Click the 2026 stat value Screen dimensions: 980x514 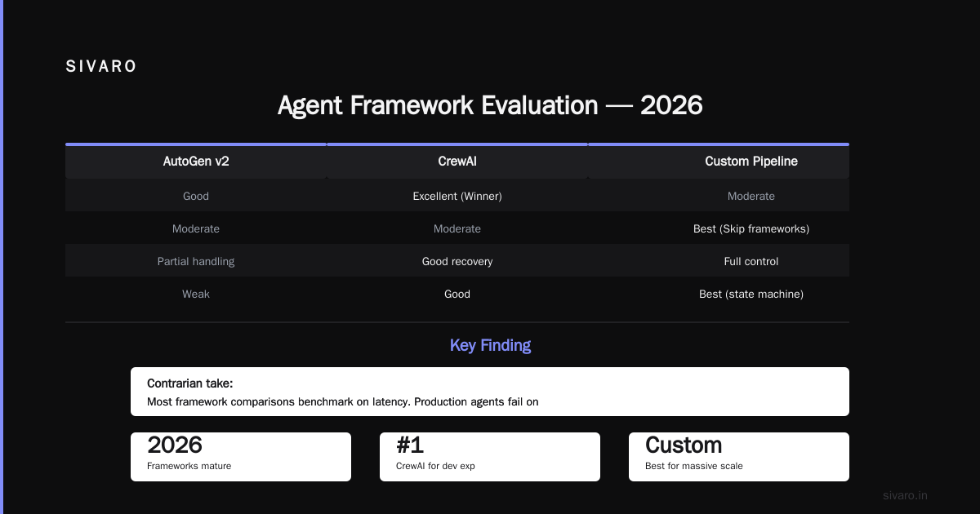pyautogui.click(x=175, y=445)
